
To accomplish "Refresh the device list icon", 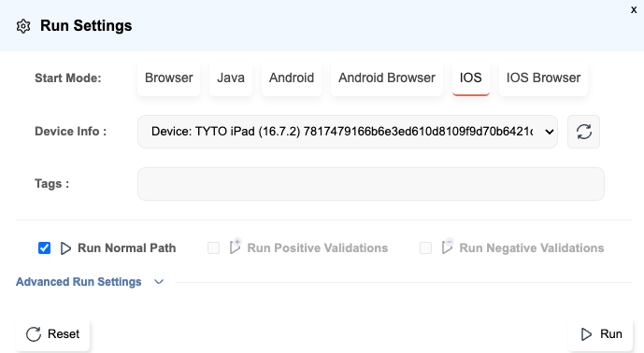I will [583, 132].
